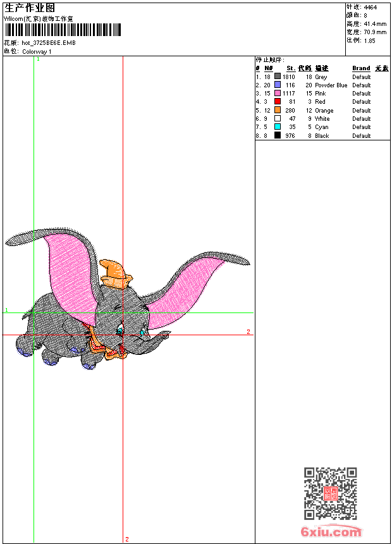This screenshot has width=392, height=544.
Task: Click the height value '41.4mm'
Action: (x=376, y=24)
